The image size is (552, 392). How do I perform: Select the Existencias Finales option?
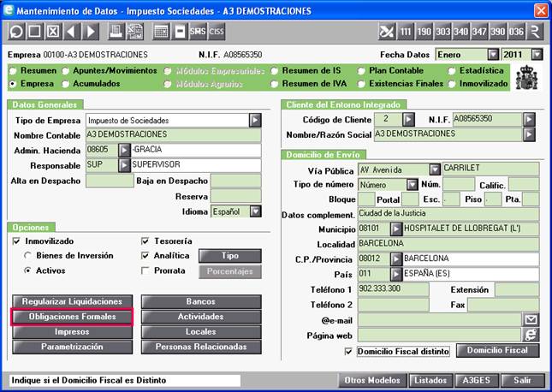click(x=361, y=84)
